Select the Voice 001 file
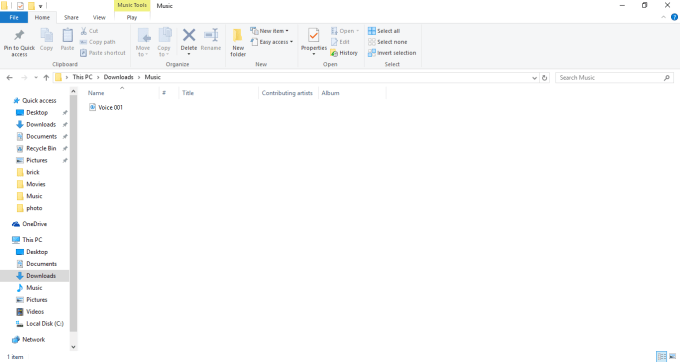680x362 pixels. [106, 107]
